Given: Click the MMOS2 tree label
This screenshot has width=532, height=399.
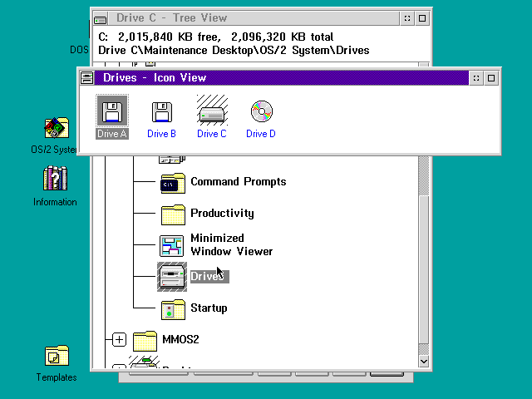Looking at the screenshot, I should click(180, 339).
